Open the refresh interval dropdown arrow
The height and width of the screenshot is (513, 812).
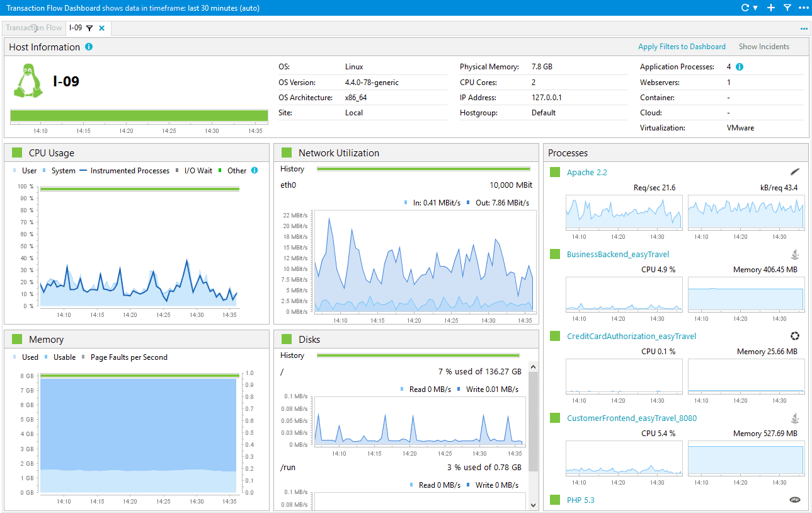point(755,8)
